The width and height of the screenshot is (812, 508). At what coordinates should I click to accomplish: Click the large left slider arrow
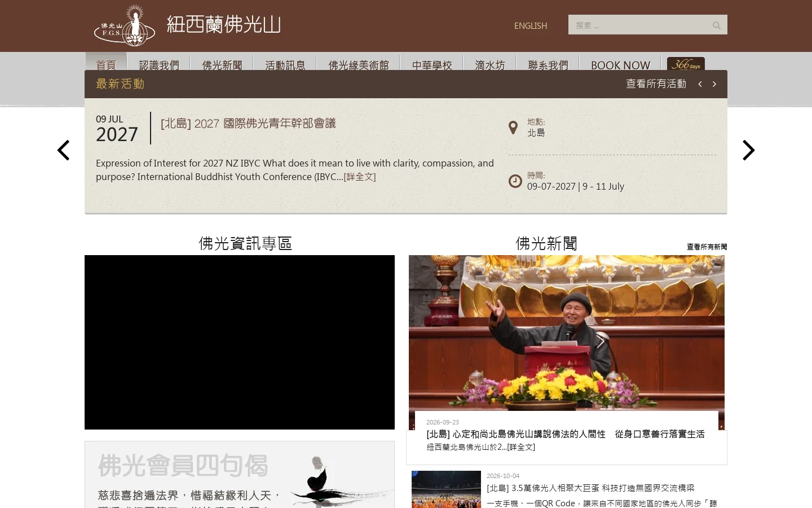[64, 150]
